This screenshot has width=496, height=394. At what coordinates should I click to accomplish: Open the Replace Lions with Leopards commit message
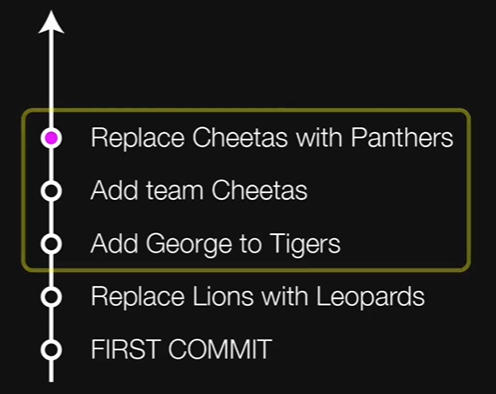point(258,297)
